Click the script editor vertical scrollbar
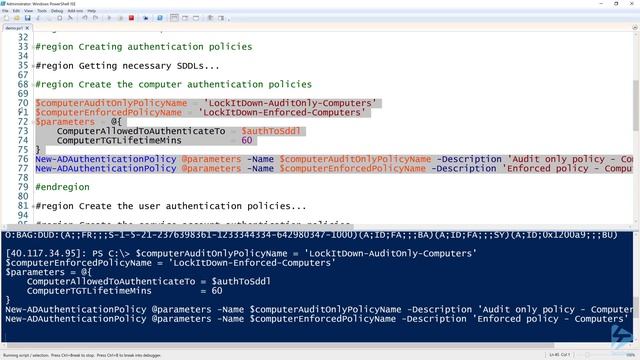 636,106
